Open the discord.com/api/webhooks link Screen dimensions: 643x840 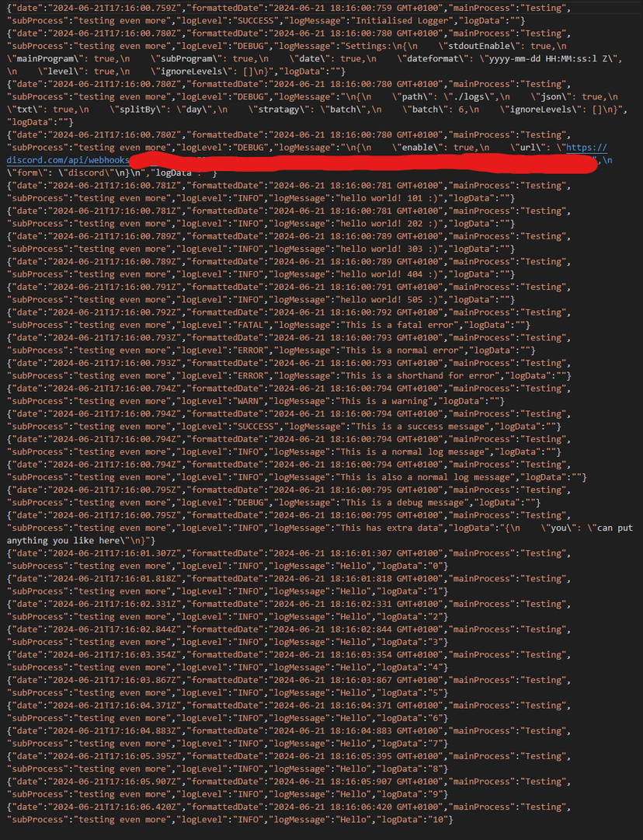68,160
